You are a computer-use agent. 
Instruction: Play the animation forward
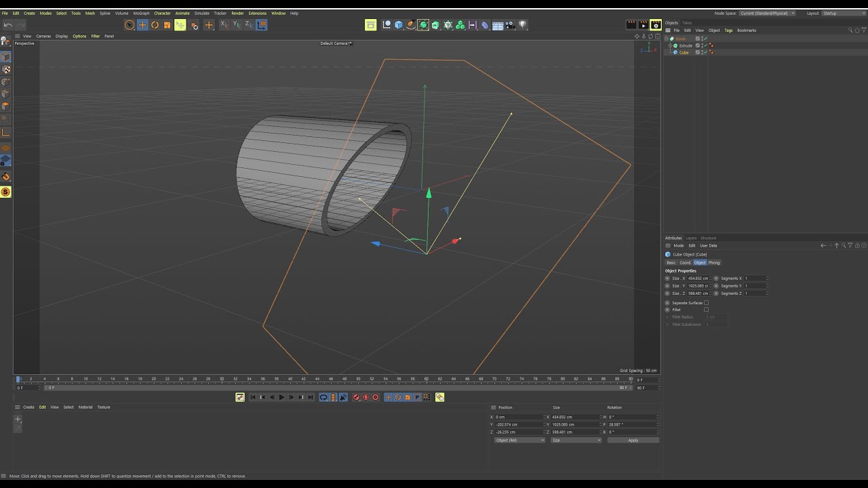(x=281, y=397)
